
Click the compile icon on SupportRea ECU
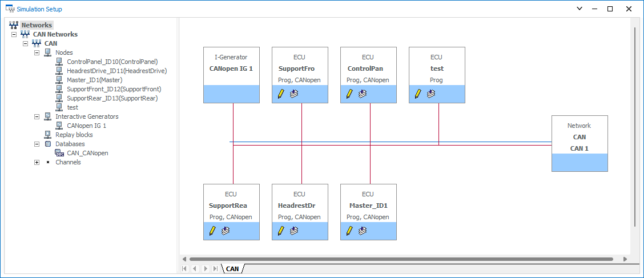[225, 231]
